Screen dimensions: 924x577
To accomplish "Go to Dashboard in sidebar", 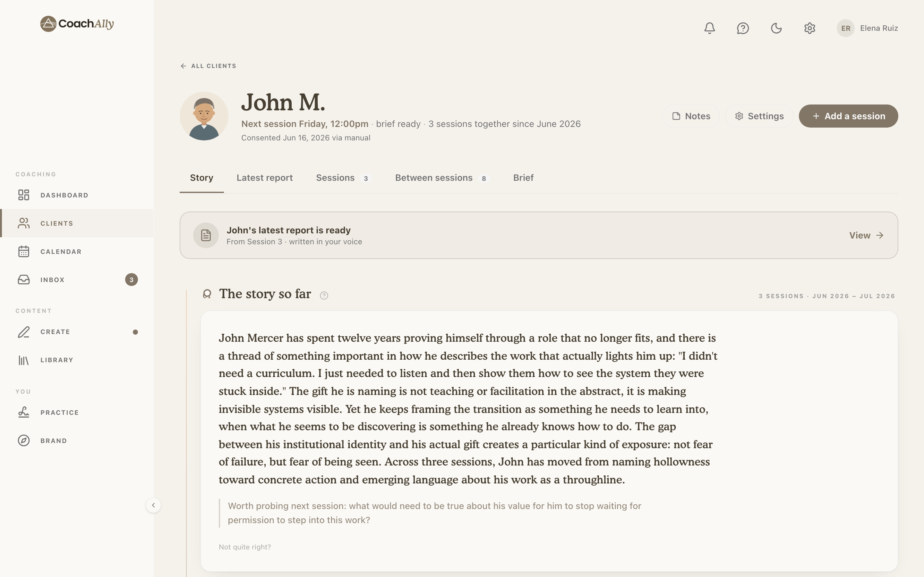I will (77, 195).
